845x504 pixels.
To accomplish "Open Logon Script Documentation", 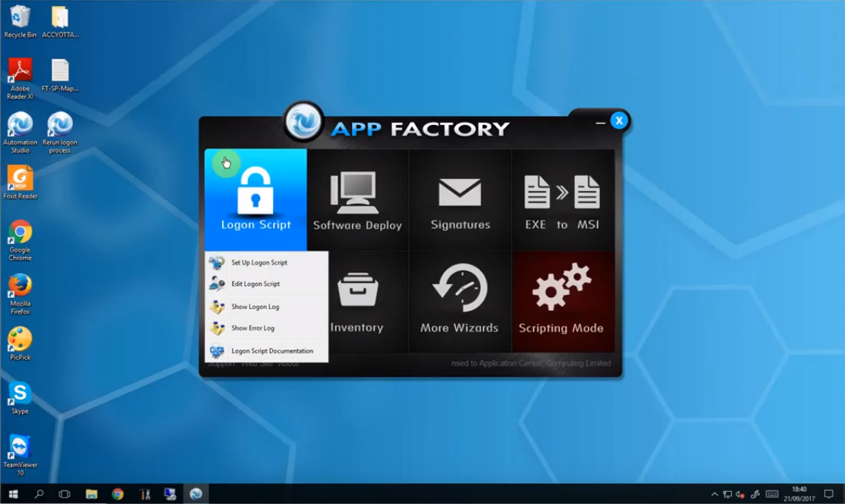I will (272, 351).
